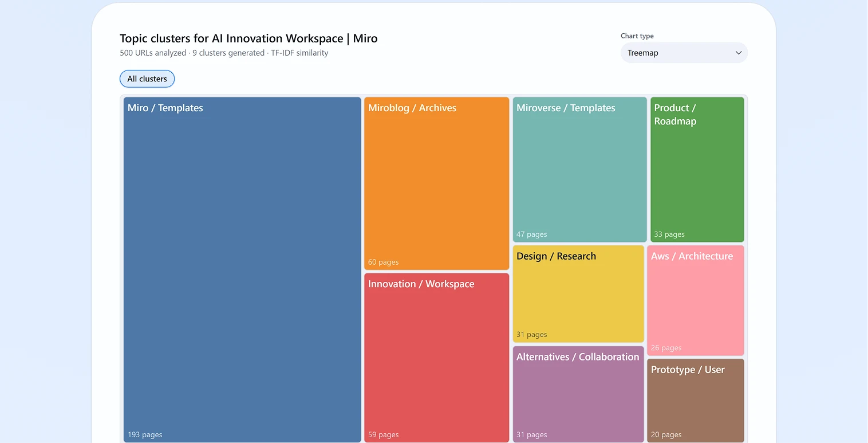Select the purple Alternatives / Collaboration cluster

point(578,394)
